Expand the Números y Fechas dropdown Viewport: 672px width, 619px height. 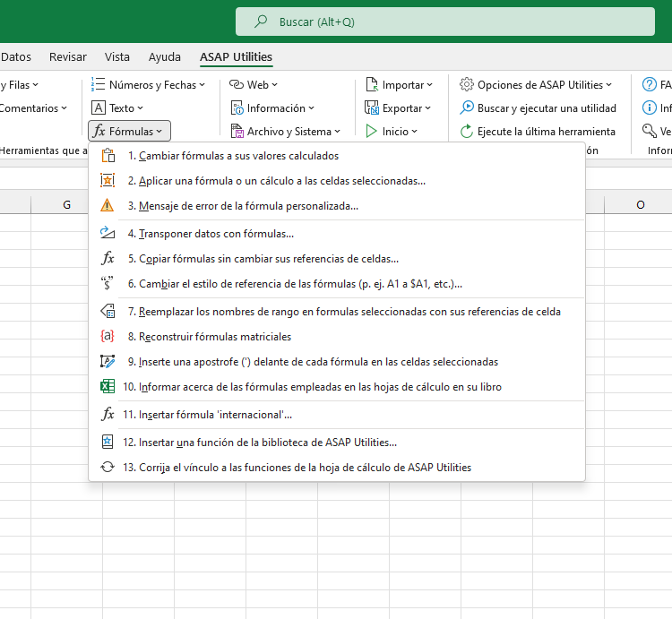(x=148, y=85)
